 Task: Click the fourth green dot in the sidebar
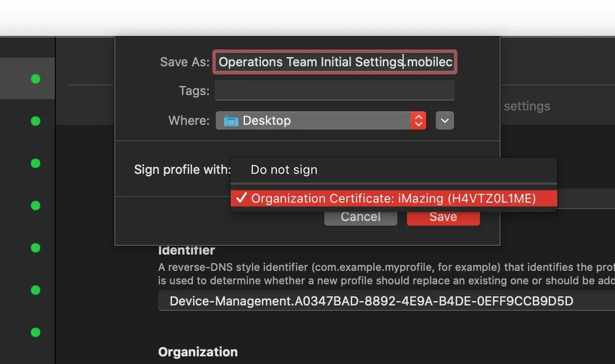[35, 206]
